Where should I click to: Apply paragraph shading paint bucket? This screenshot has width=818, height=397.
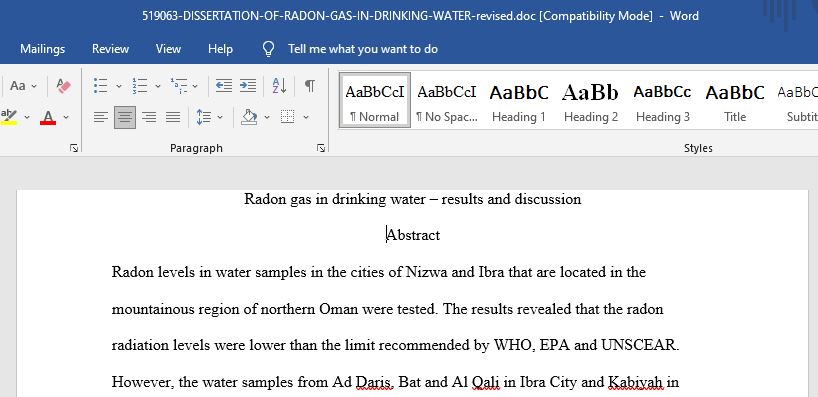coord(249,117)
